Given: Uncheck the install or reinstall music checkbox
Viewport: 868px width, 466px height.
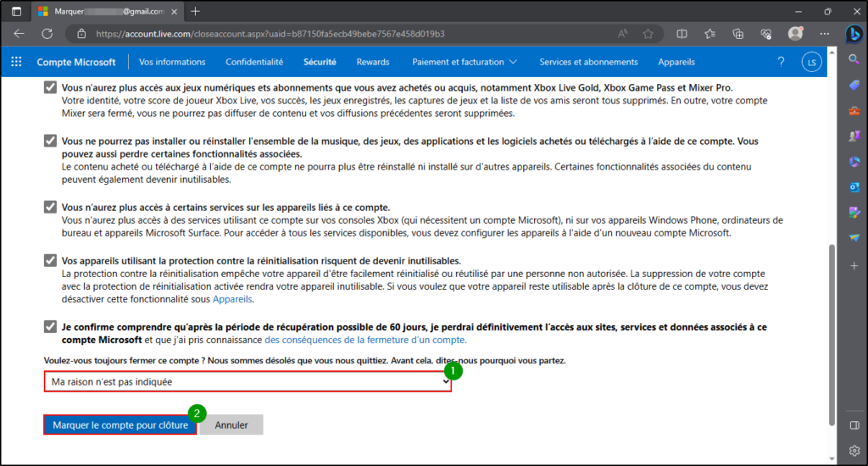Looking at the screenshot, I should [x=50, y=141].
